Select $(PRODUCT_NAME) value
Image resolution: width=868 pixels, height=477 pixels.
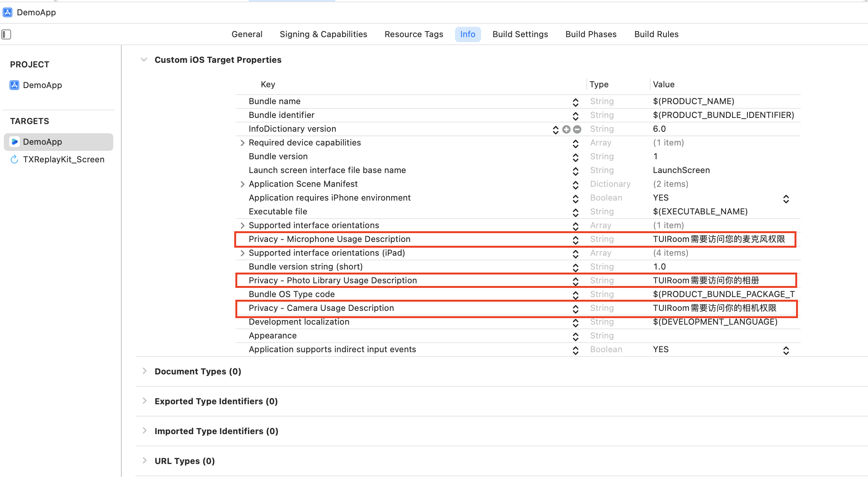click(x=693, y=101)
